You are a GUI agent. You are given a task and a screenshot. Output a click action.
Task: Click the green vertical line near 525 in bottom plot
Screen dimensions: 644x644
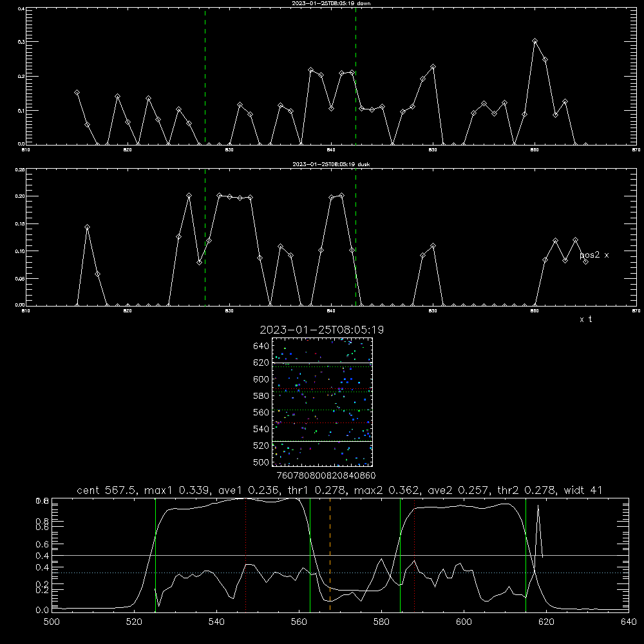[155, 554]
